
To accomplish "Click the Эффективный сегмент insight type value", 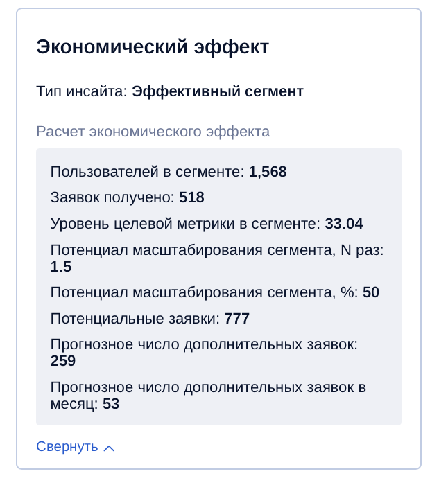I will (x=218, y=91).
